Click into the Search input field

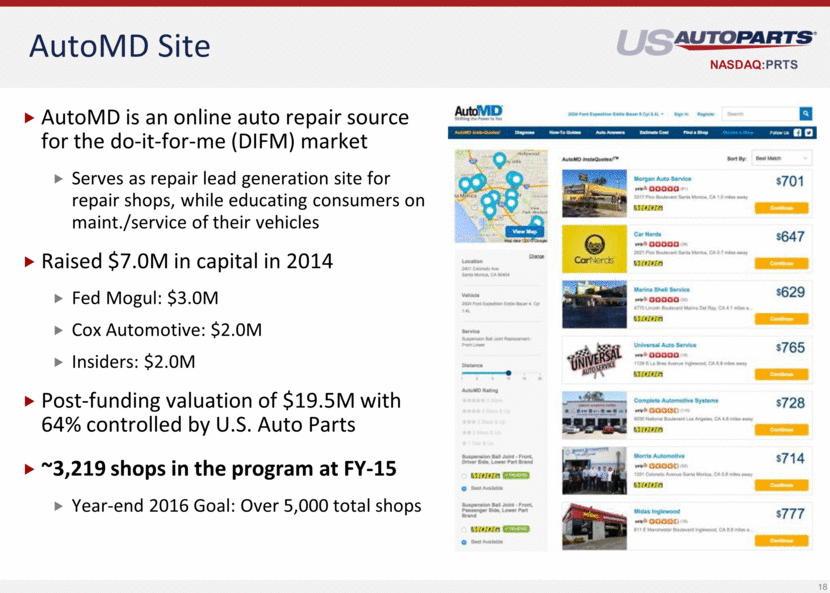[x=761, y=114]
